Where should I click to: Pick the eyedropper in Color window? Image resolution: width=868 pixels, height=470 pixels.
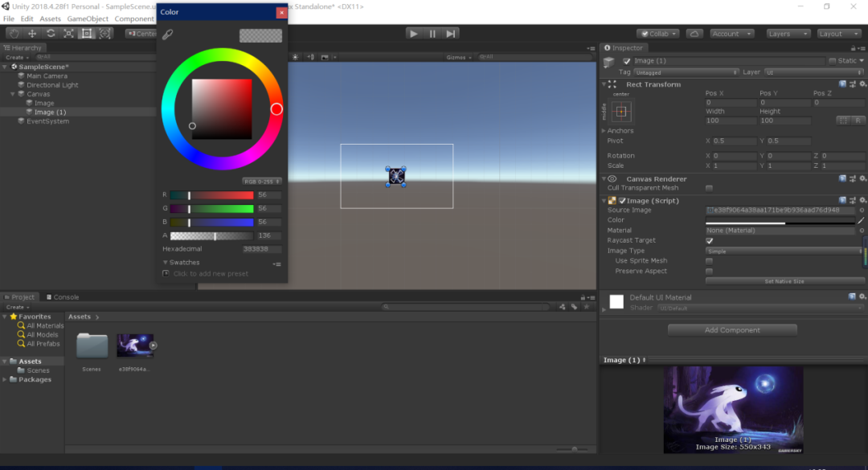pyautogui.click(x=168, y=35)
